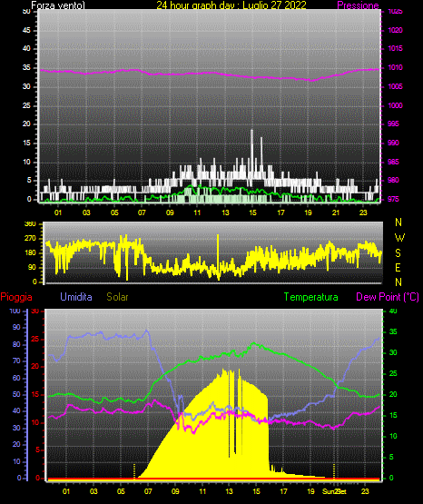Click the E compass letter beside direction graph
The width and height of the screenshot is (423, 504).
pos(398,267)
